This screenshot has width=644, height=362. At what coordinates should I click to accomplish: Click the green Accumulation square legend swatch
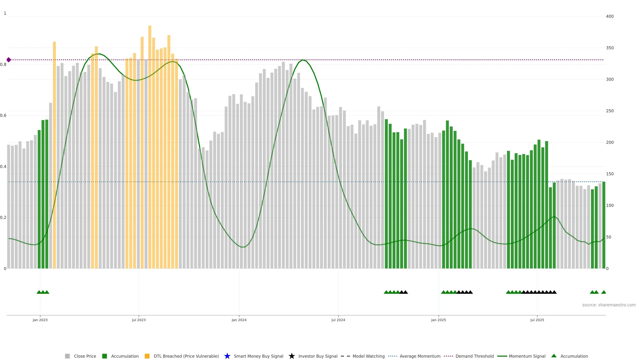tap(104, 356)
